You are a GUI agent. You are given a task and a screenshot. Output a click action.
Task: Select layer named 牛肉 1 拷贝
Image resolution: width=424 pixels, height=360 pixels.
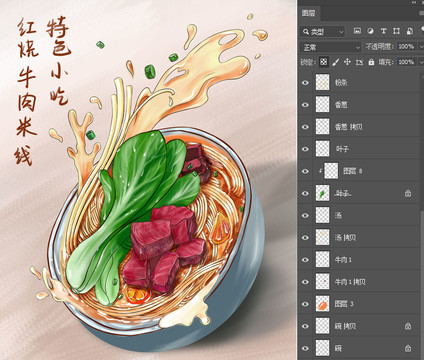(x=350, y=282)
